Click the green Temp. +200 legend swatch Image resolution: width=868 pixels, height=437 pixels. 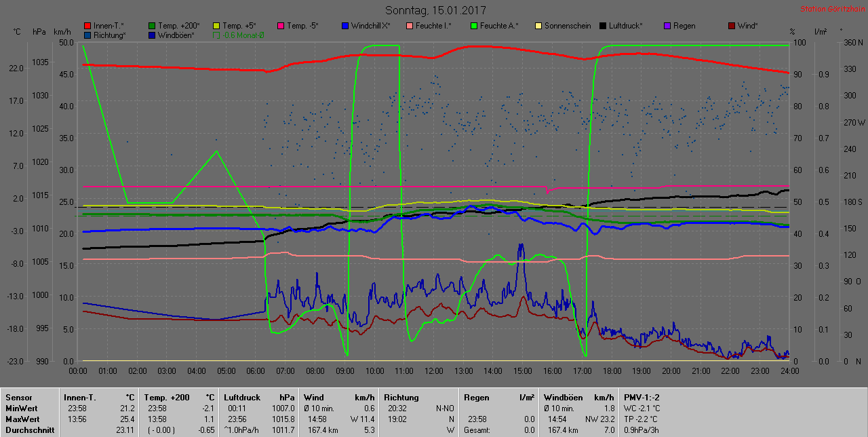(152, 26)
